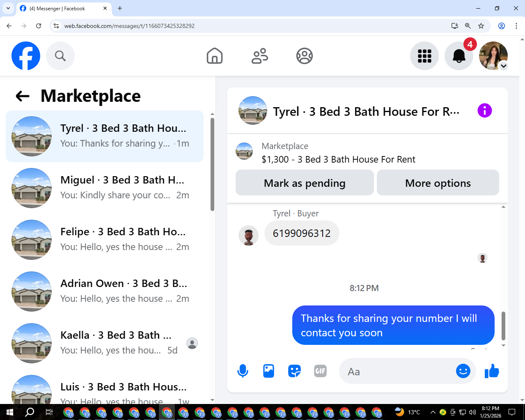Click the browser address bar URL

click(x=129, y=26)
